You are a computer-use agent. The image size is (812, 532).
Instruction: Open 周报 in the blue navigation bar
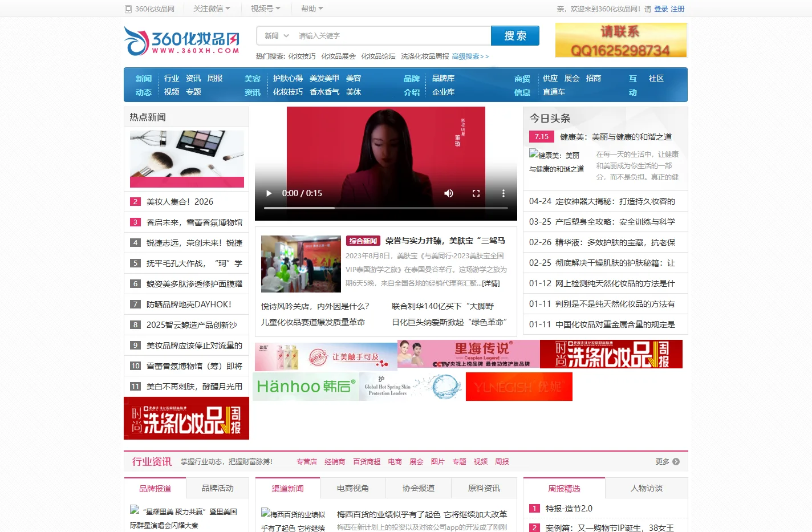click(215, 78)
